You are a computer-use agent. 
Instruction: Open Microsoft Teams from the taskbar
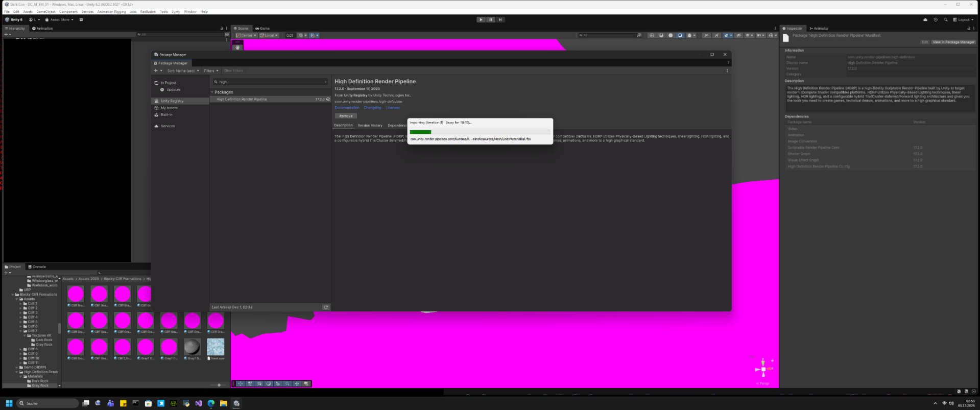(x=110, y=403)
